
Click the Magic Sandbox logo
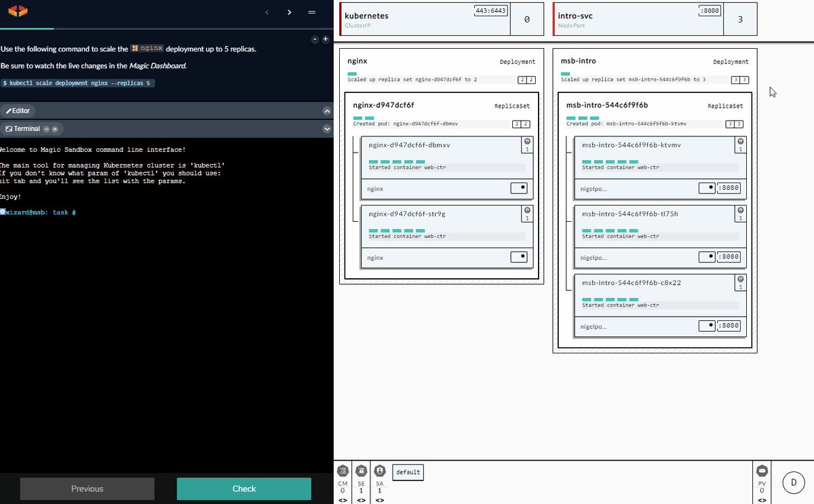19,12
